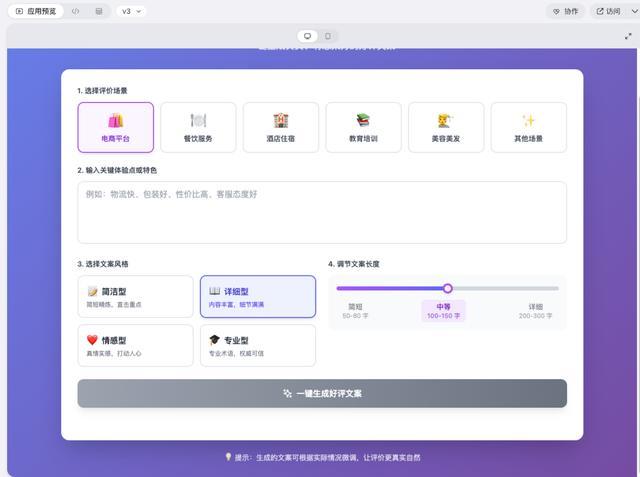The height and width of the screenshot is (477, 640).
Task: Set length to 中等 100-150 字
Action: coord(443,311)
